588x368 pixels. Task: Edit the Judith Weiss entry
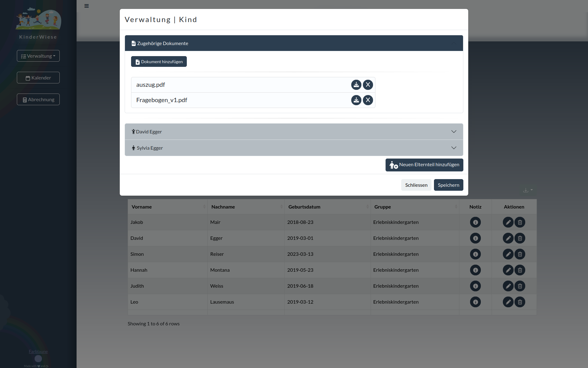[x=508, y=286]
